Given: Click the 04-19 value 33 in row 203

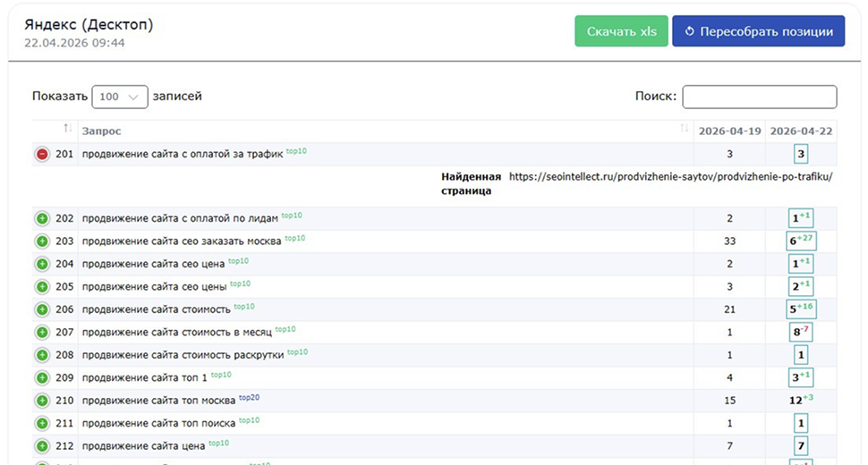Looking at the screenshot, I should pyautogui.click(x=729, y=241).
